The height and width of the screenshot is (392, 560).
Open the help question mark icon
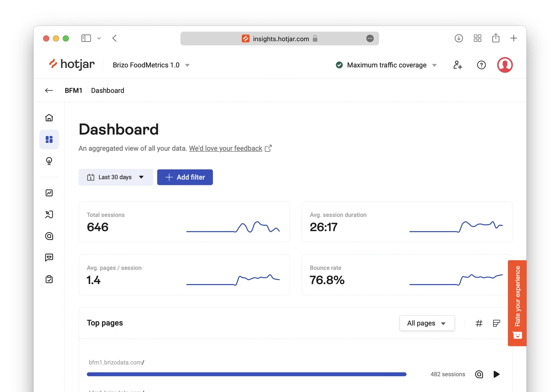(481, 65)
